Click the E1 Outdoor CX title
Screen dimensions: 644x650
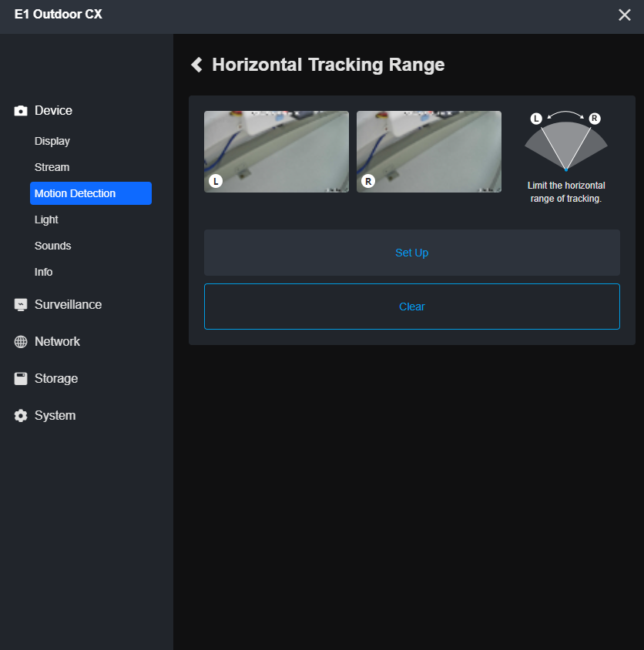(x=59, y=15)
